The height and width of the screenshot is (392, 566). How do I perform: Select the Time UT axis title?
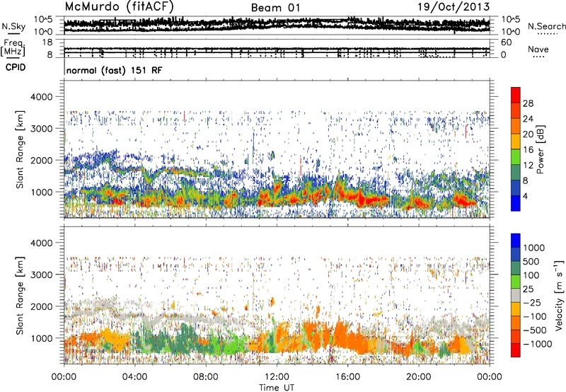[x=277, y=388]
